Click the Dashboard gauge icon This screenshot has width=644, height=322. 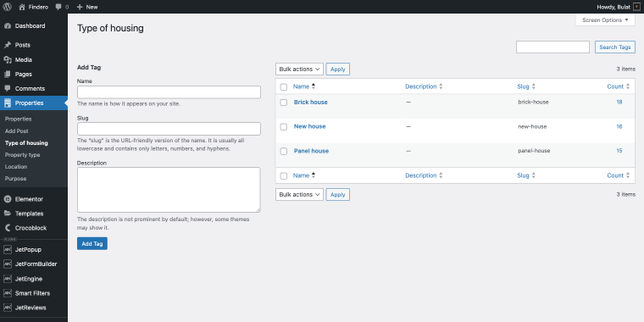(8, 26)
